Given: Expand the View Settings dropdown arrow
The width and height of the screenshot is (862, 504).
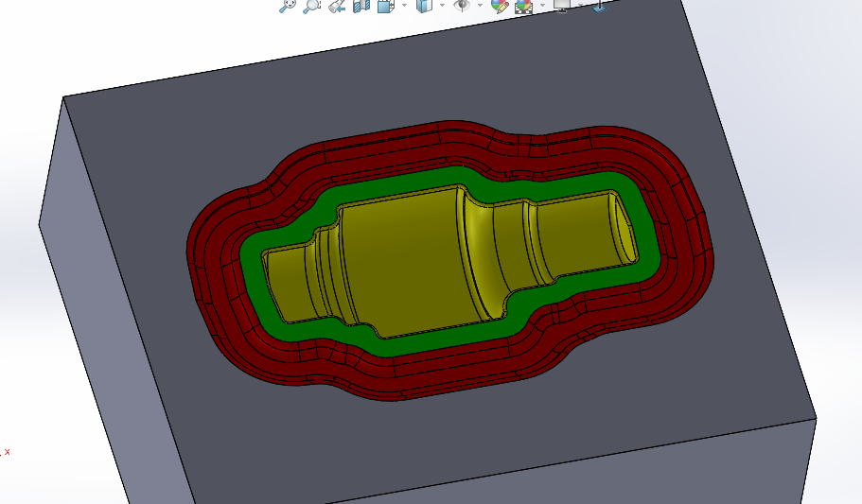Looking at the screenshot, I should (x=581, y=6).
